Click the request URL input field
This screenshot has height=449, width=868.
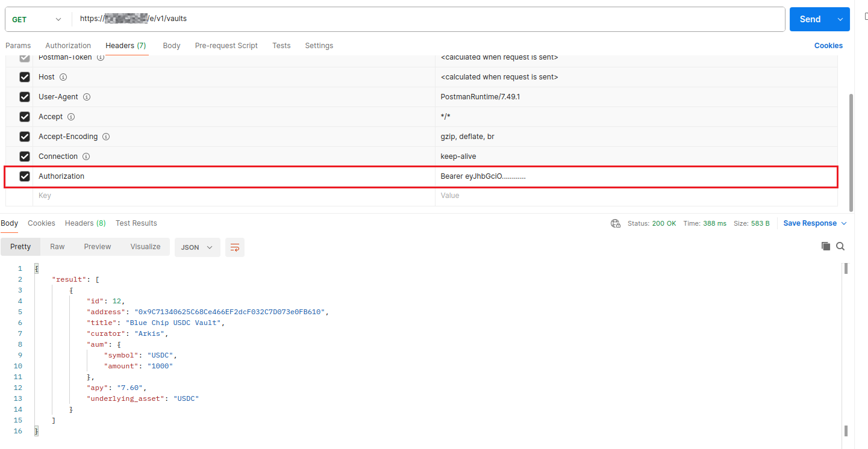[x=422, y=19]
